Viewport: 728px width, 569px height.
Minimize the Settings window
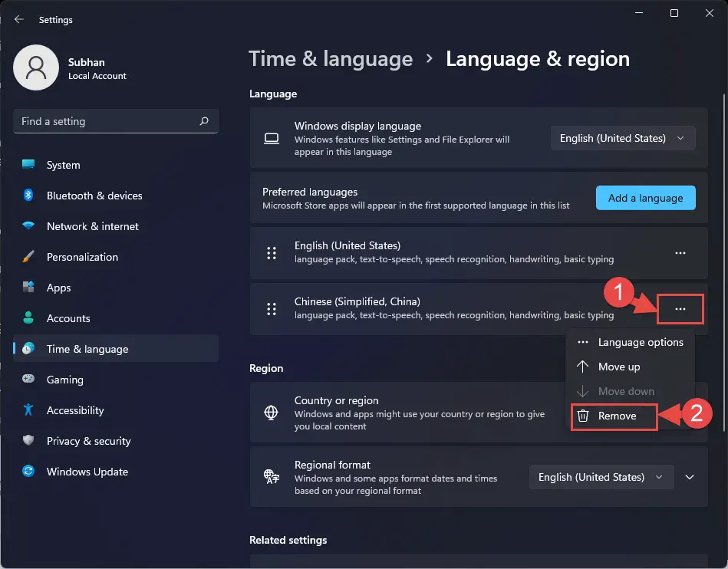tap(639, 13)
